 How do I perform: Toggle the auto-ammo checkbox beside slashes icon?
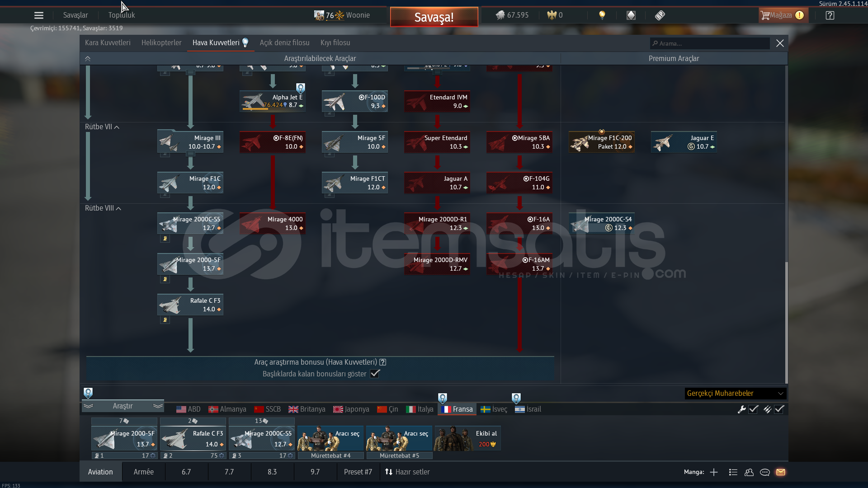pos(779,409)
